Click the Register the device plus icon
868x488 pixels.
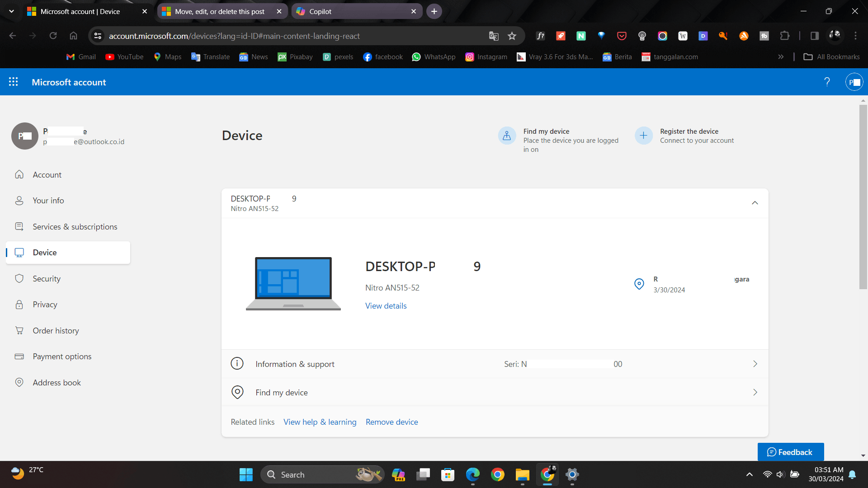point(643,135)
